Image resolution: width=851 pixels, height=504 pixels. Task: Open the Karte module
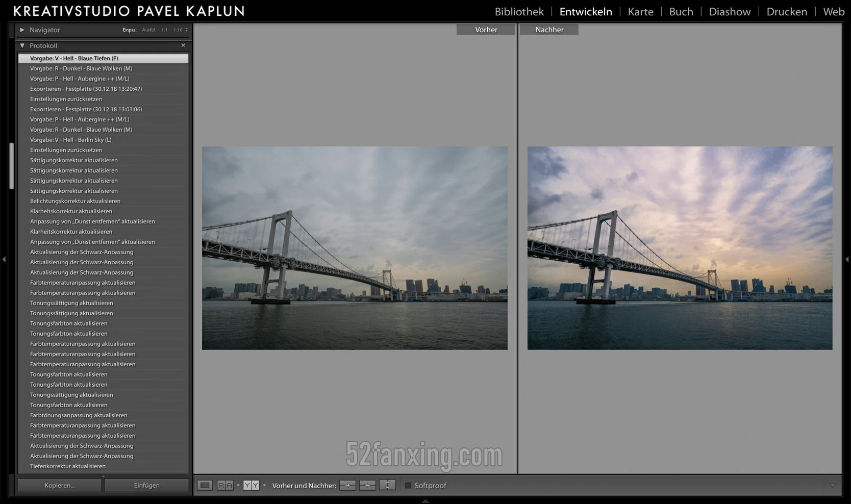click(x=641, y=12)
